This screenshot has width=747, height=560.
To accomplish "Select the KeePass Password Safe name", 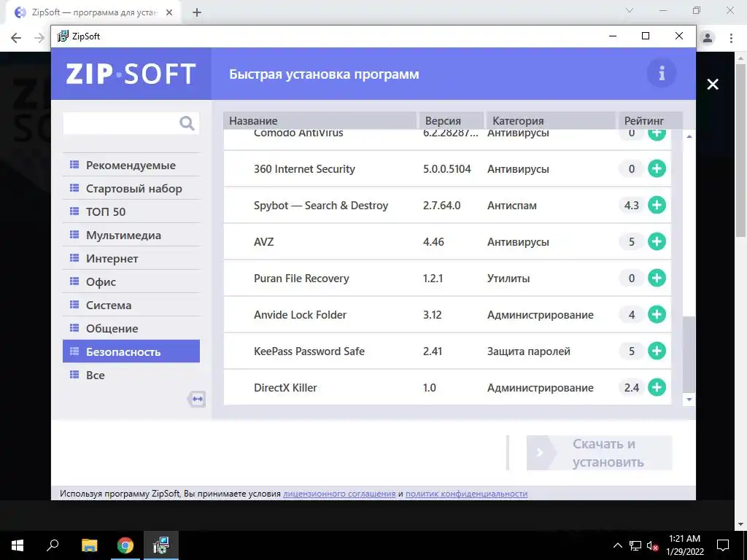I will click(x=309, y=351).
